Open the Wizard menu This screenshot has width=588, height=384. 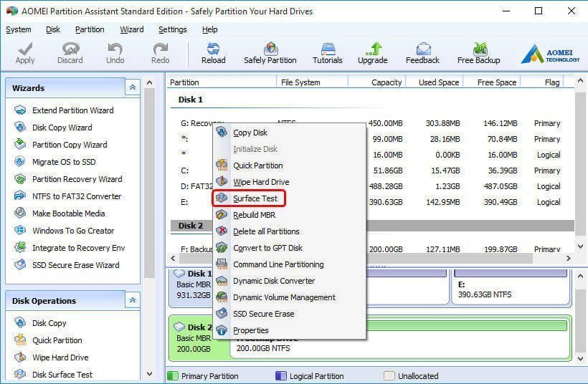(132, 29)
